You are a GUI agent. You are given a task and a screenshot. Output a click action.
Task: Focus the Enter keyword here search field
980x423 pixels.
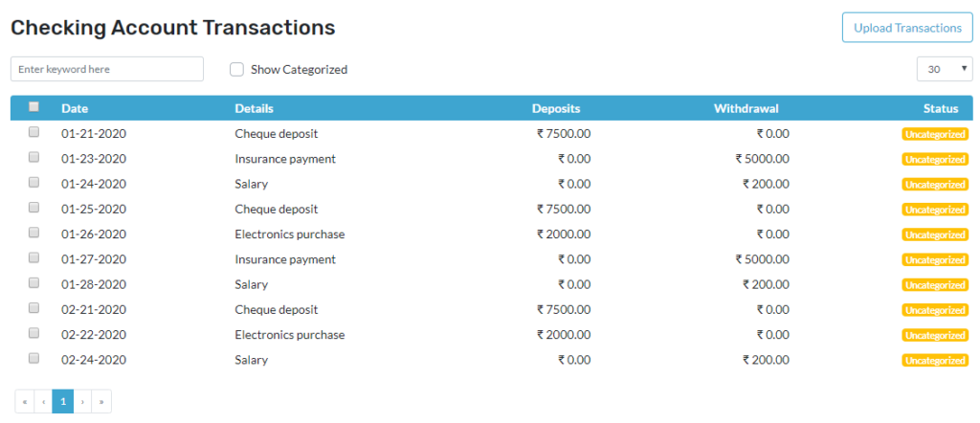pyautogui.click(x=107, y=69)
